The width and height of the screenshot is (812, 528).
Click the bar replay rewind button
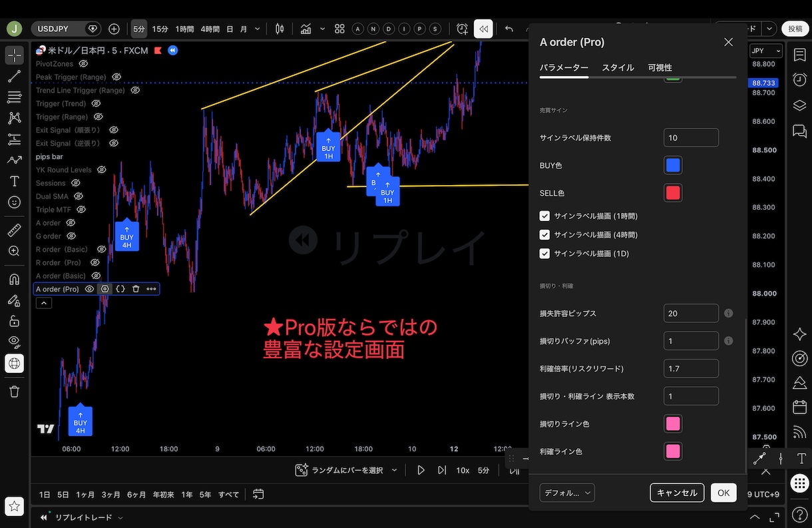(x=483, y=29)
